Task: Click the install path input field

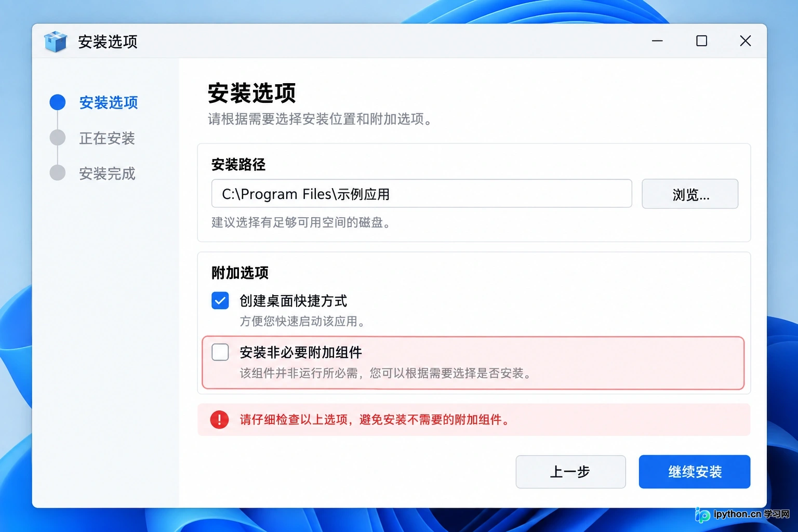Action: 422,194
